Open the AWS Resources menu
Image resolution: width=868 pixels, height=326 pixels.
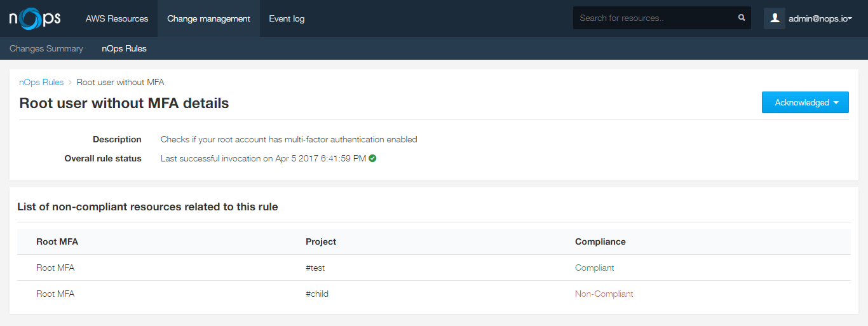click(117, 18)
